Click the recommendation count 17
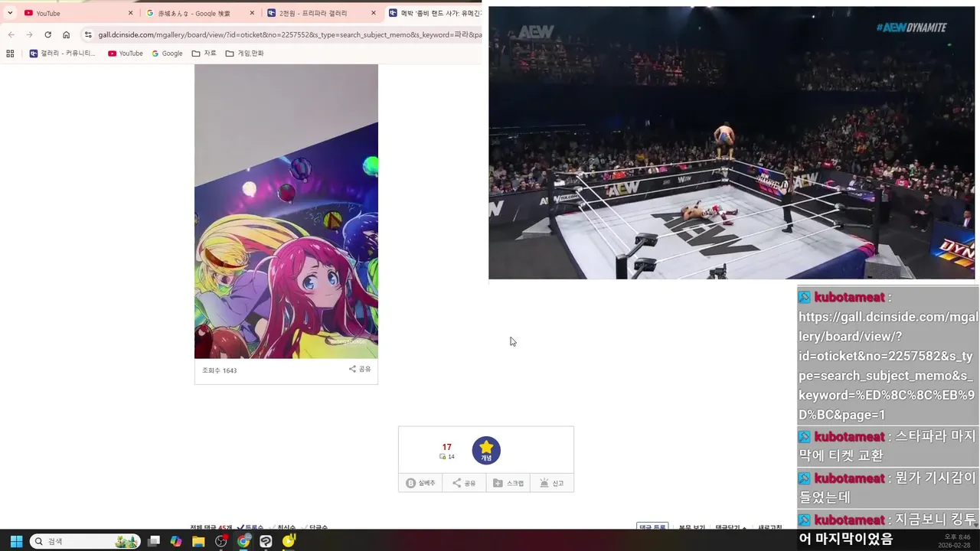 tap(446, 447)
